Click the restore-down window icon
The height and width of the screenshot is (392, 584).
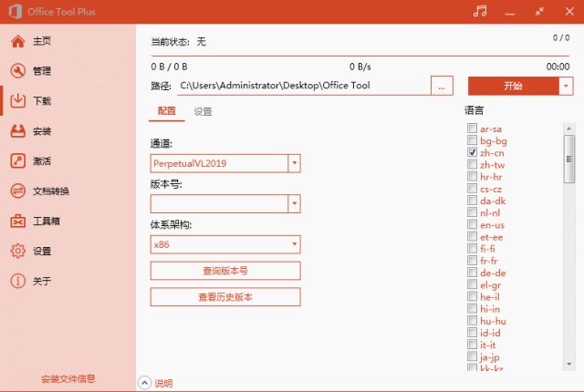point(539,12)
